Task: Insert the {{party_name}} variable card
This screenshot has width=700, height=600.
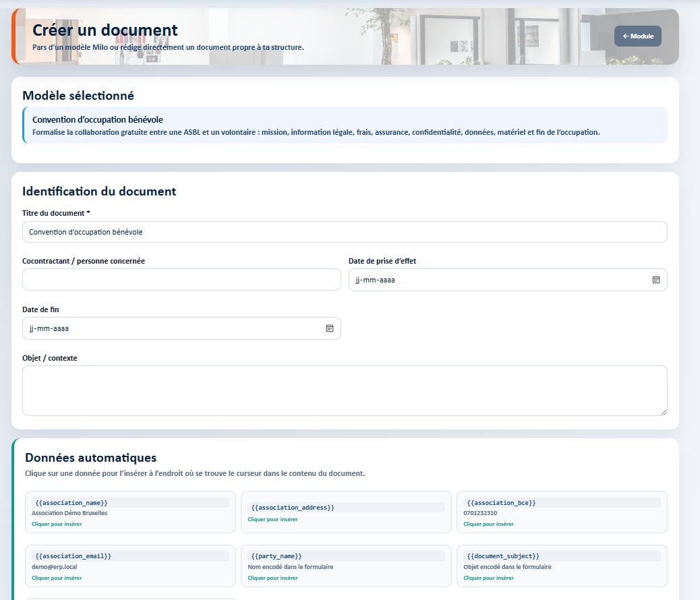Action: pos(346,566)
